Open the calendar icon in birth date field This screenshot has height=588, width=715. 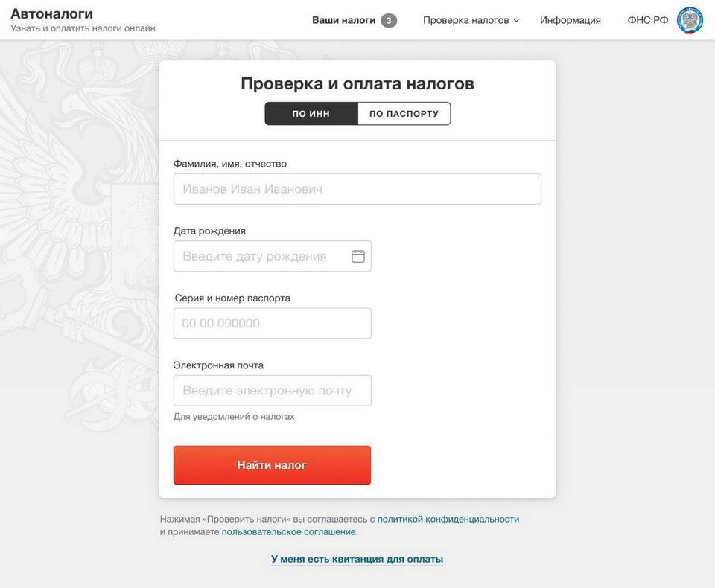click(x=358, y=256)
